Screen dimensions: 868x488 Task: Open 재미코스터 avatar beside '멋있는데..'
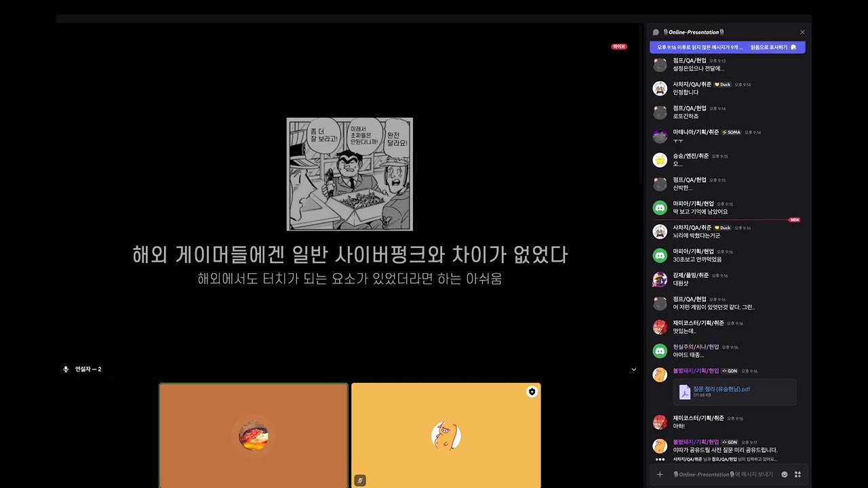tap(660, 327)
